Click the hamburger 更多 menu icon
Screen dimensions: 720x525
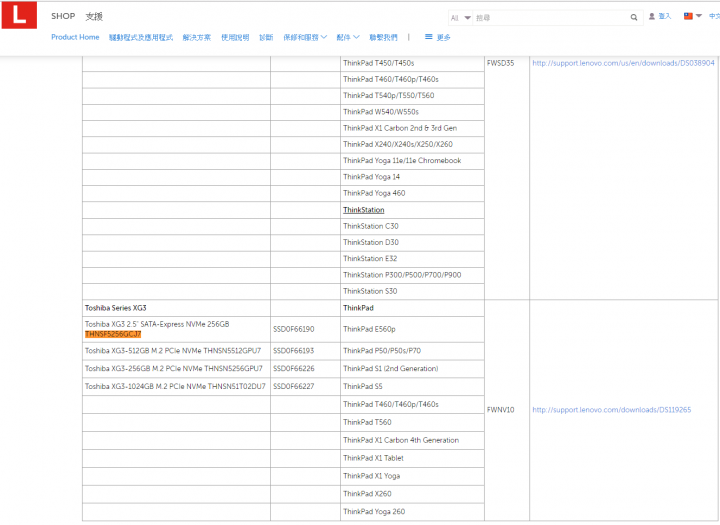428,37
